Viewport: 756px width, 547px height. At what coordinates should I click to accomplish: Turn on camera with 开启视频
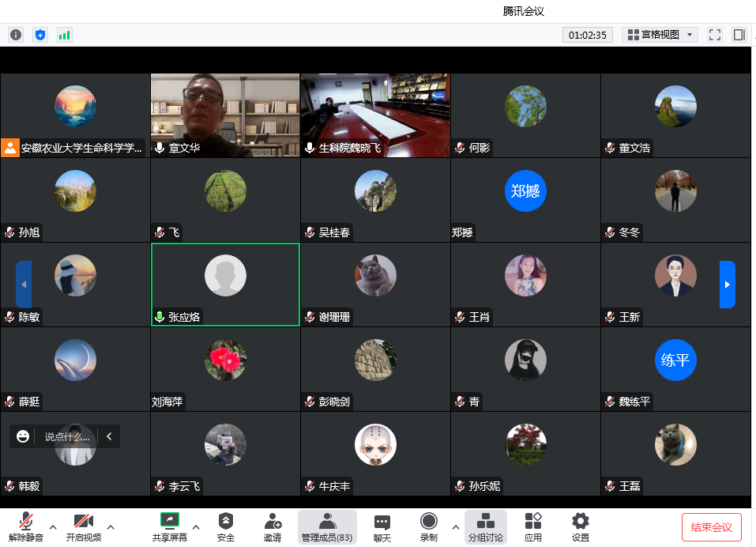[x=83, y=527]
